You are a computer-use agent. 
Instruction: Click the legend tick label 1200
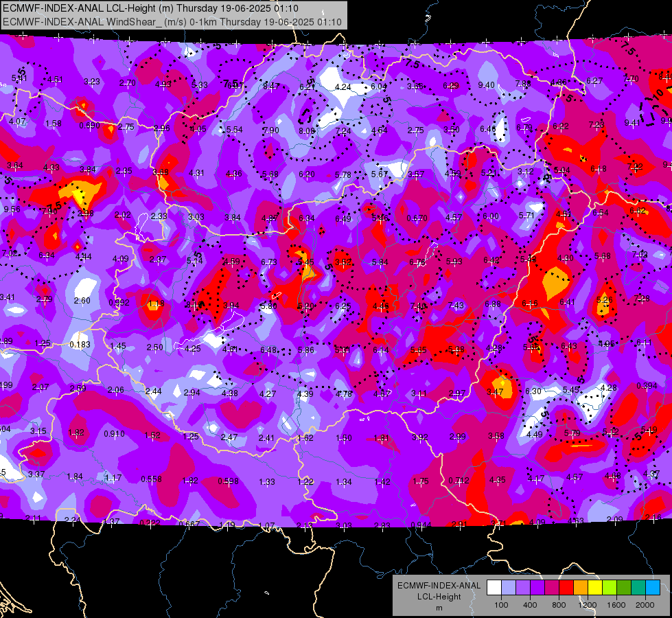coord(588,605)
